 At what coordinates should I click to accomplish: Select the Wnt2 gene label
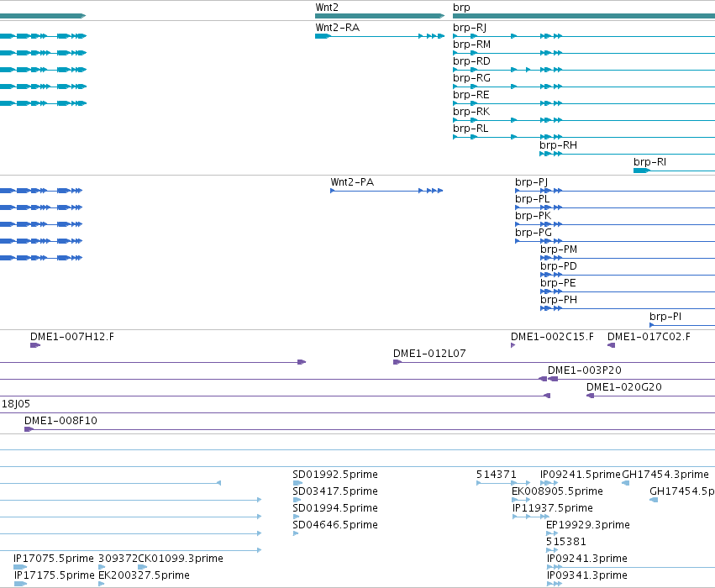[327, 8]
